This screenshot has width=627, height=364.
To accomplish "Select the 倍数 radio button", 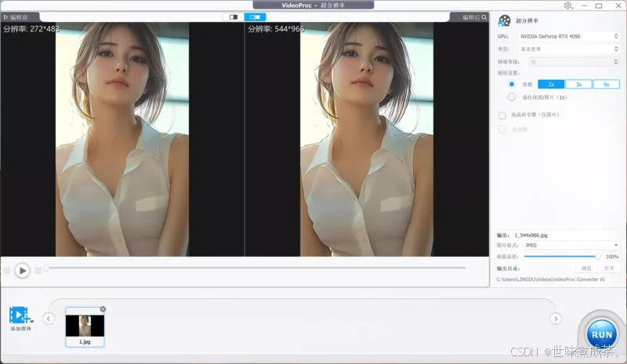I will pos(512,85).
